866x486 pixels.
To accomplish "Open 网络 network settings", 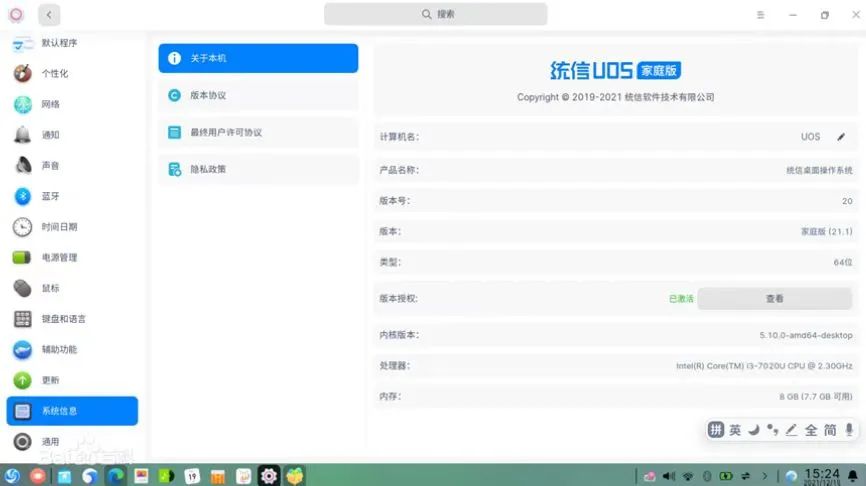I will pyautogui.click(x=72, y=104).
